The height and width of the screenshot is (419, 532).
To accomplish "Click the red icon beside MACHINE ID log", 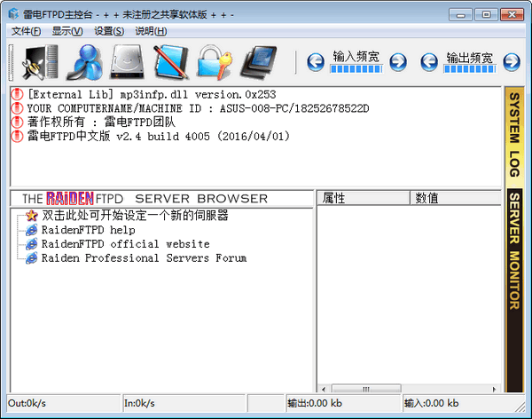I will [17, 108].
